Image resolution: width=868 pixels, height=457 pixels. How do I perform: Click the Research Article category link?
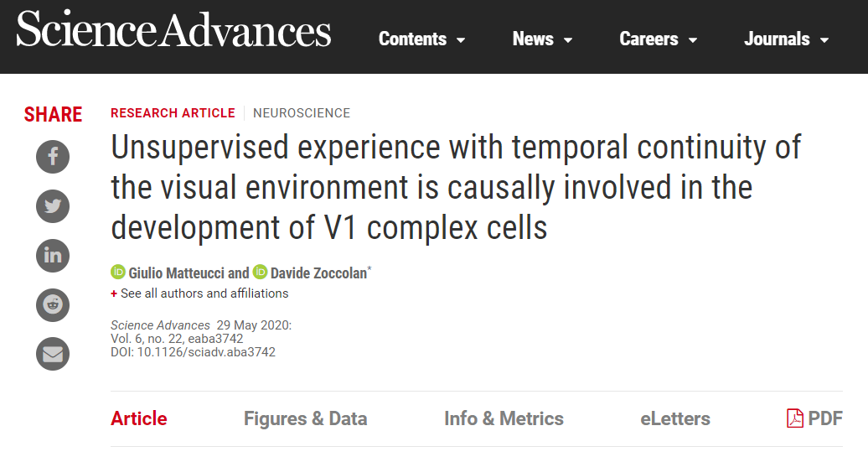(173, 113)
